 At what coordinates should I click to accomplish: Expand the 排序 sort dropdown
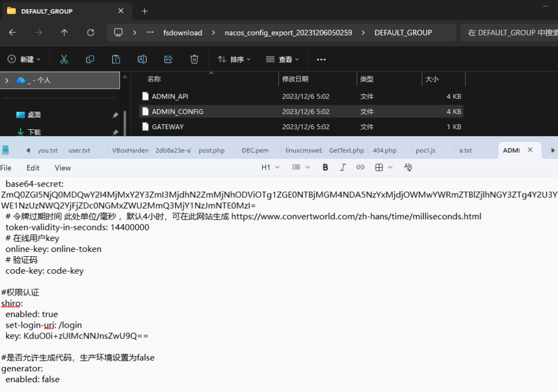tap(234, 59)
